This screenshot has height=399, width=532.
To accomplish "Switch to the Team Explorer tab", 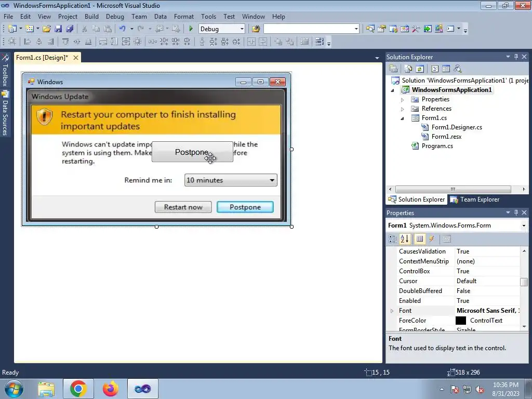I will (x=475, y=199).
